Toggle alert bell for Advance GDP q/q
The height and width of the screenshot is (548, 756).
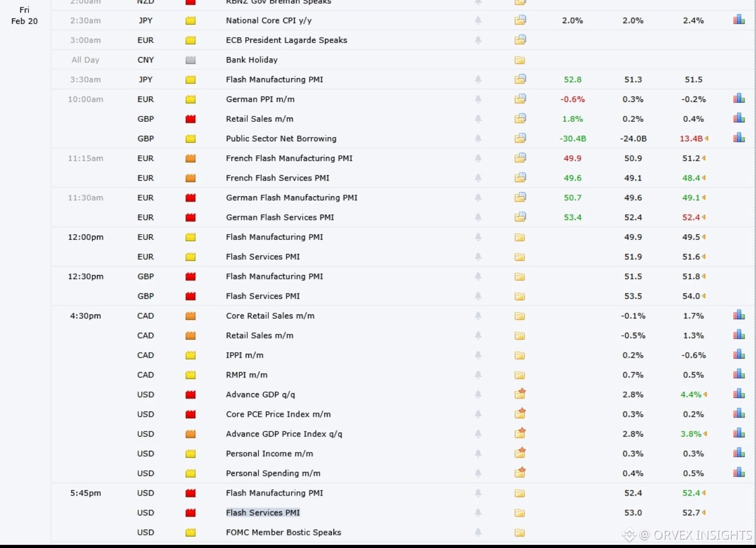[x=478, y=394]
